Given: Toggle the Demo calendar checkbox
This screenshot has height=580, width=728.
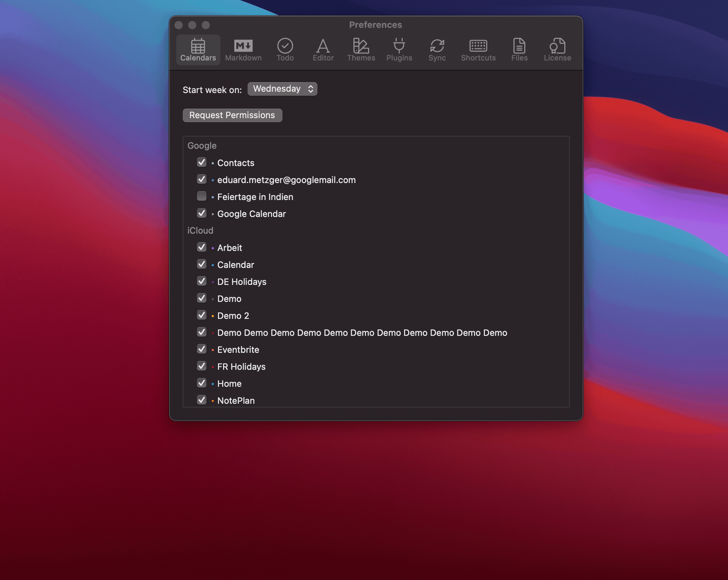Looking at the screenshot, I should pyautogui.click(x=202, y=298).
